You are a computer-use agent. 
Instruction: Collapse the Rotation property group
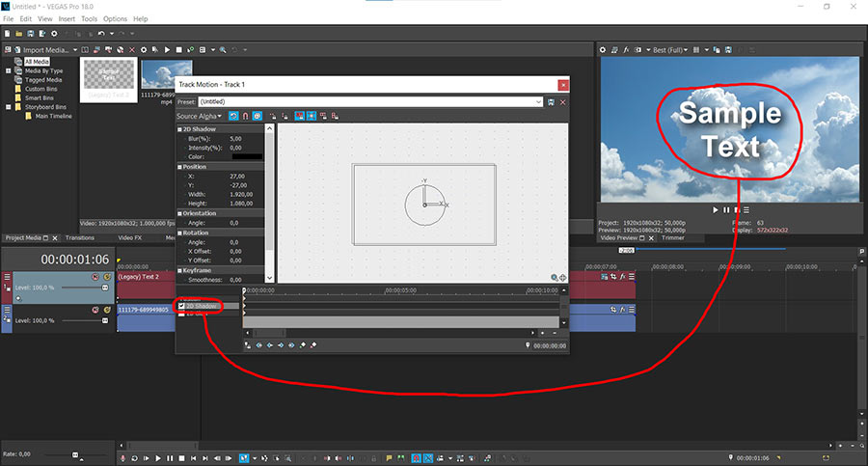point(180,233)
